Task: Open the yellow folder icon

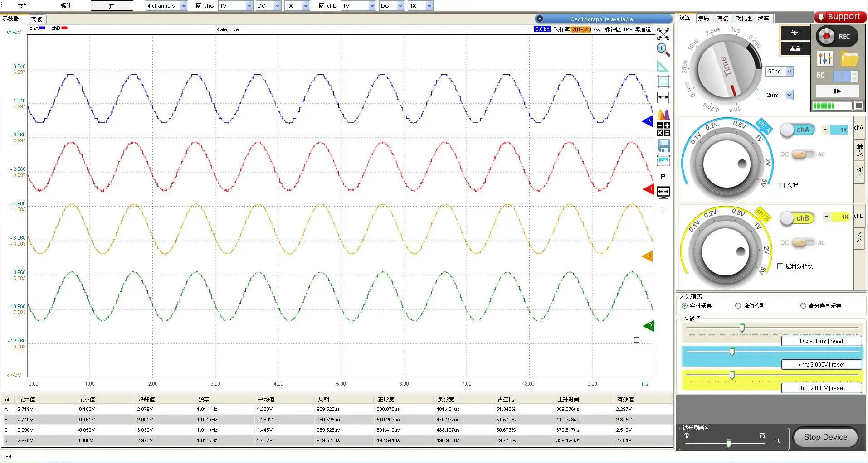Action: (x=849, y=59)
